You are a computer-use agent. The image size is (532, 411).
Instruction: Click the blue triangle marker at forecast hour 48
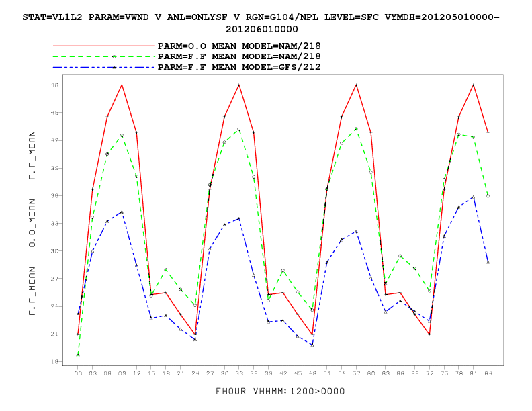point(312,345)
